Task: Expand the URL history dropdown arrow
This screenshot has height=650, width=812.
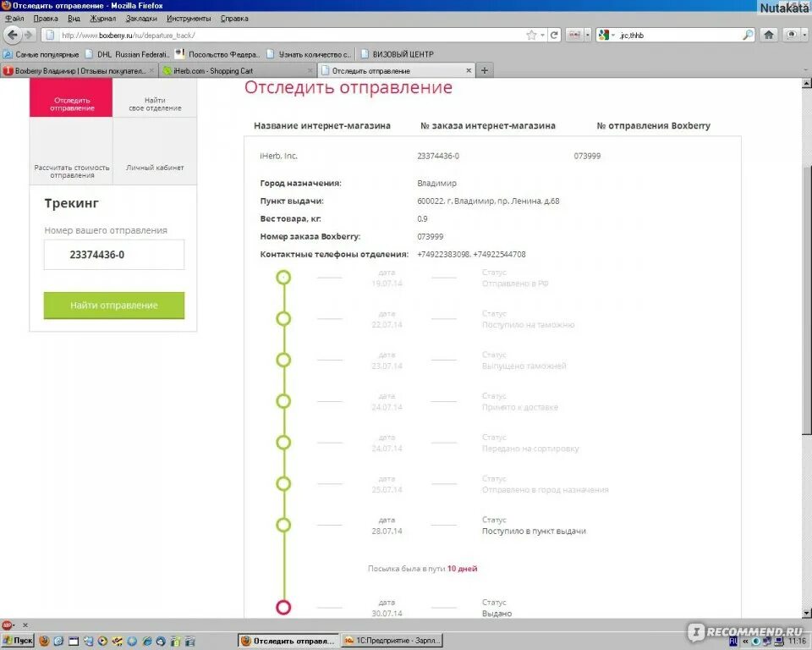Action: (543, 36)
